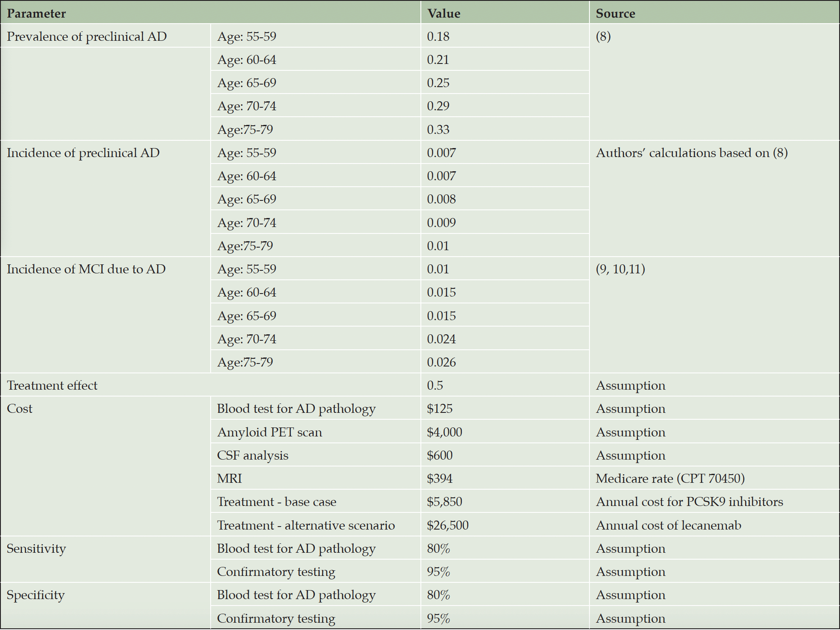The height and width of the screenshot is (630, 840).
Task: Select the $125 cost value
Action: 440,409
